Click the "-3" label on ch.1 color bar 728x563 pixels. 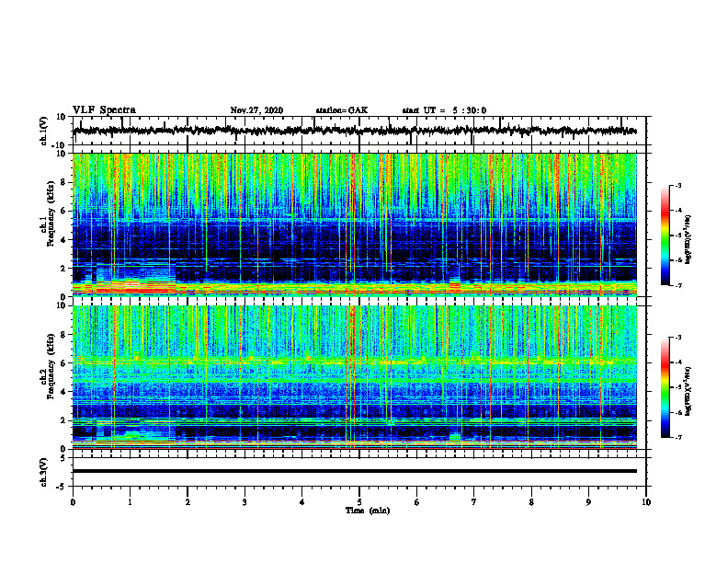[677, 185]
